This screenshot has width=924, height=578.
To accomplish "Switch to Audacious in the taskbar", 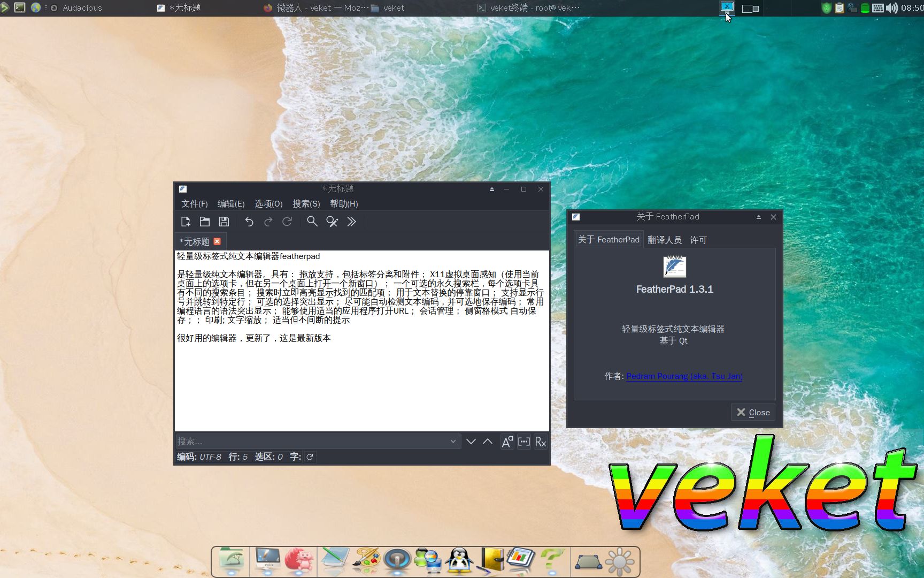I will [x=76, y=8].
